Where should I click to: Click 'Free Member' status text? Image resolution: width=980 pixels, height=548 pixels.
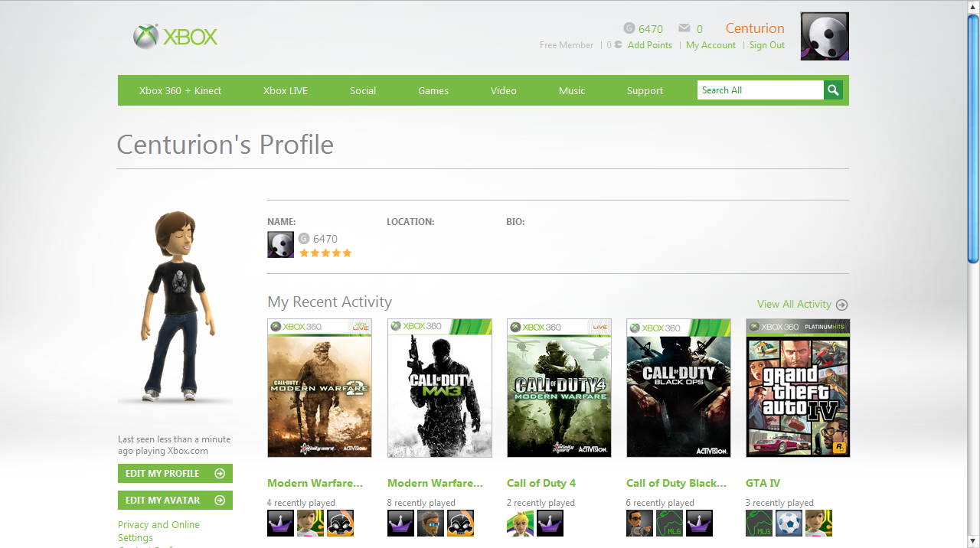tap(567, 45)
